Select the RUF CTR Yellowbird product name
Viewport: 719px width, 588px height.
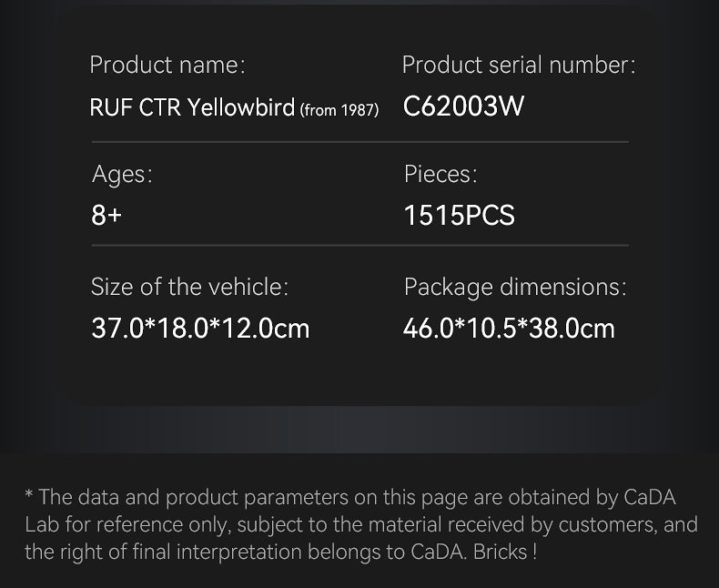pos(192,107)
